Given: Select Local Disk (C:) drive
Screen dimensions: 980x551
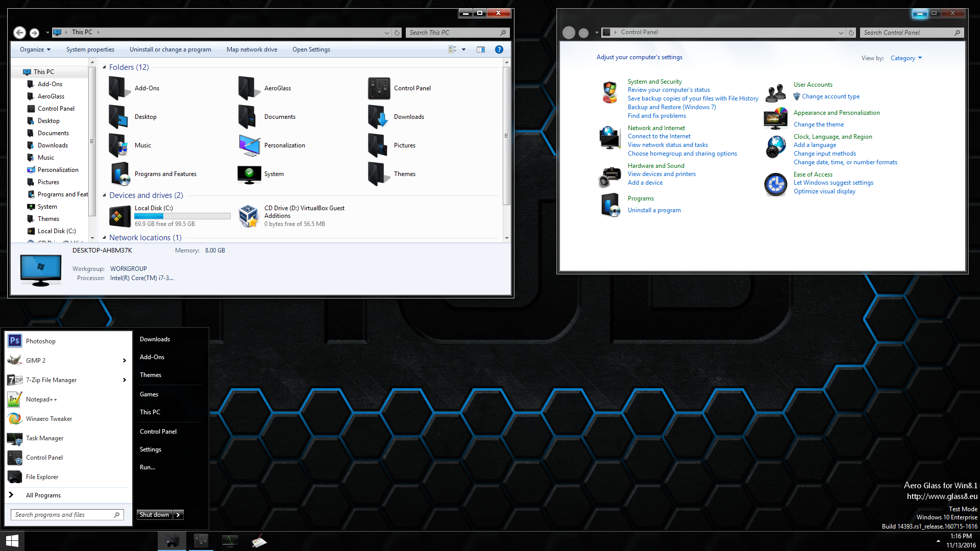Looking at the screenshot, I should (x=169, y=216).
